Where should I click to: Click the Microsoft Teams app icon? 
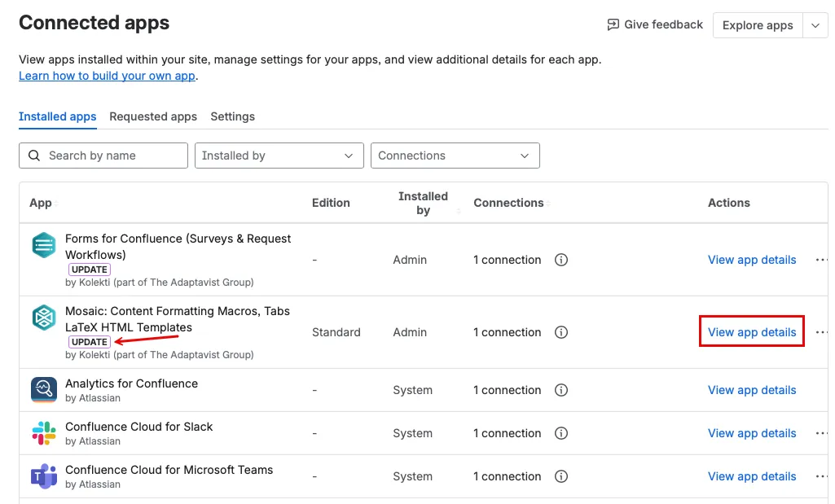click(44, 476)
